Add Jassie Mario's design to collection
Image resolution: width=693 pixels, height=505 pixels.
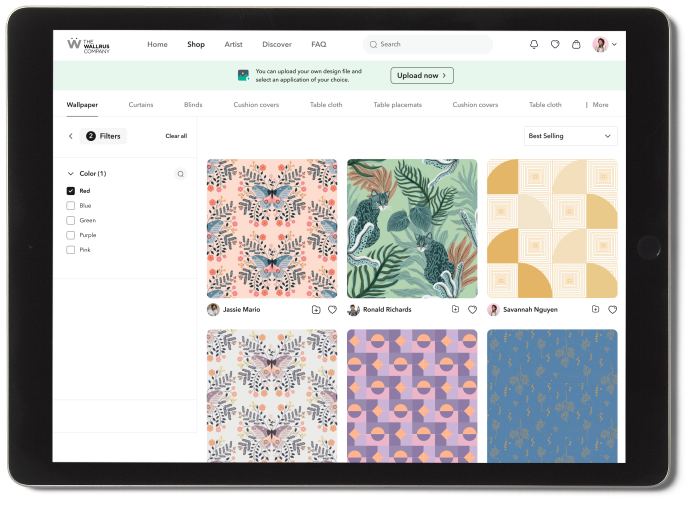coord(316,310)
